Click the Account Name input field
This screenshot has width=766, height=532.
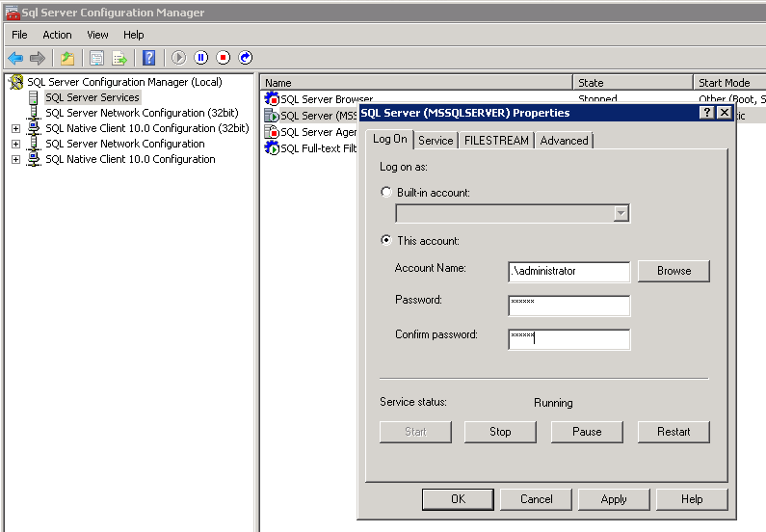[x=569, y=272]
